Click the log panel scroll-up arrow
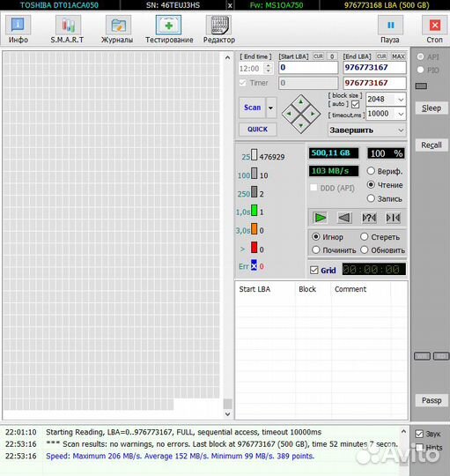 (x=403, y=431)
